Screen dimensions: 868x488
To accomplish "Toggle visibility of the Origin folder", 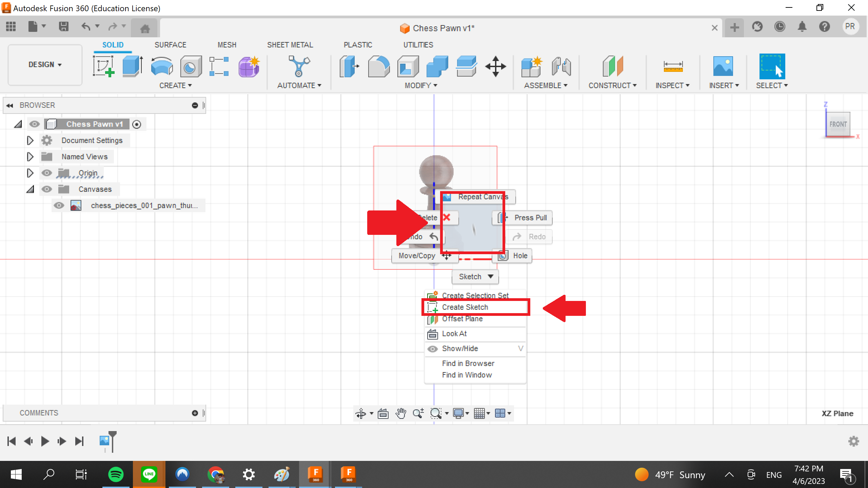I will click(x=47, y=173).
